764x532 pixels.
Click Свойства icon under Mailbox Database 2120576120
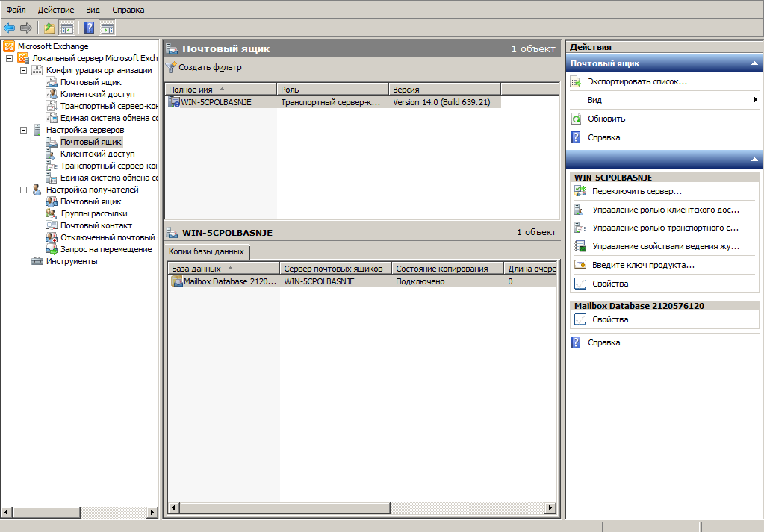(580, 319)
